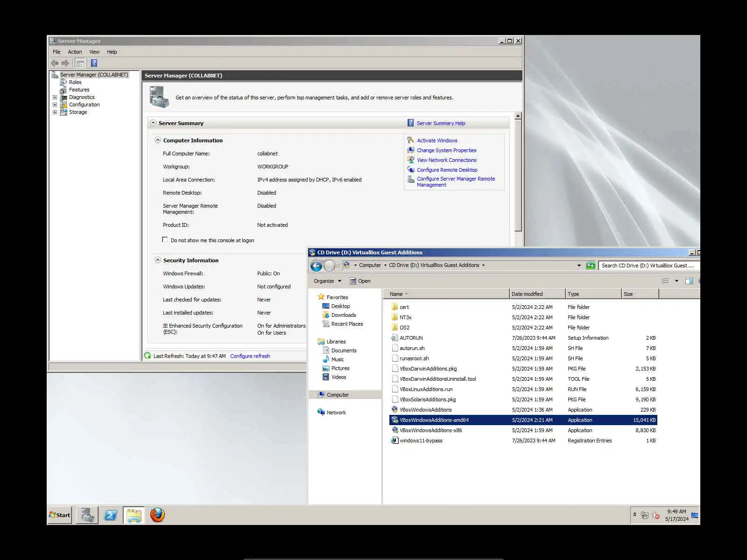Open the Server Summary Help link
This screenshot has width=747, height=560.
pyautogui.click(x=441, y=123)
